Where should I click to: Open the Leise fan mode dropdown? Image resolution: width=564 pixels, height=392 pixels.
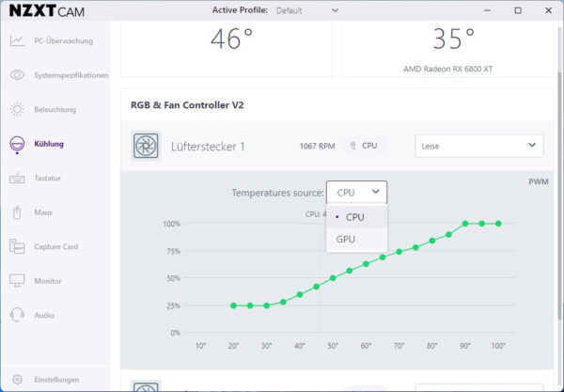478,146
